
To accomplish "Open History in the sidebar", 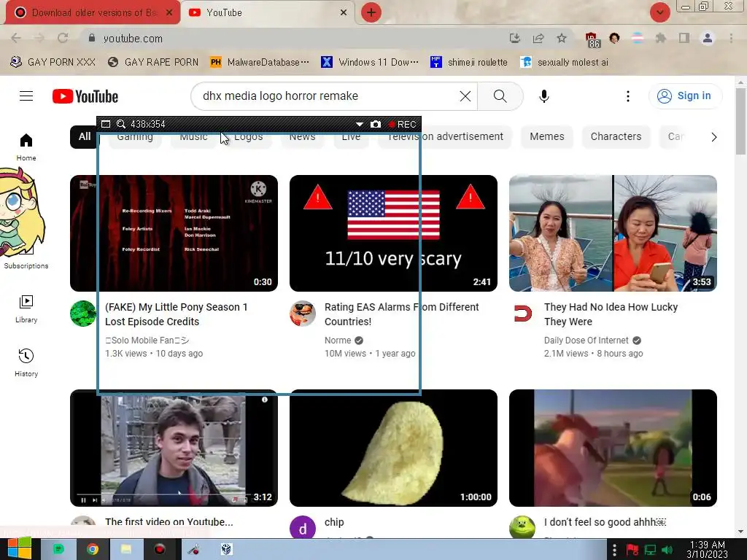I will tap(26, 363).
